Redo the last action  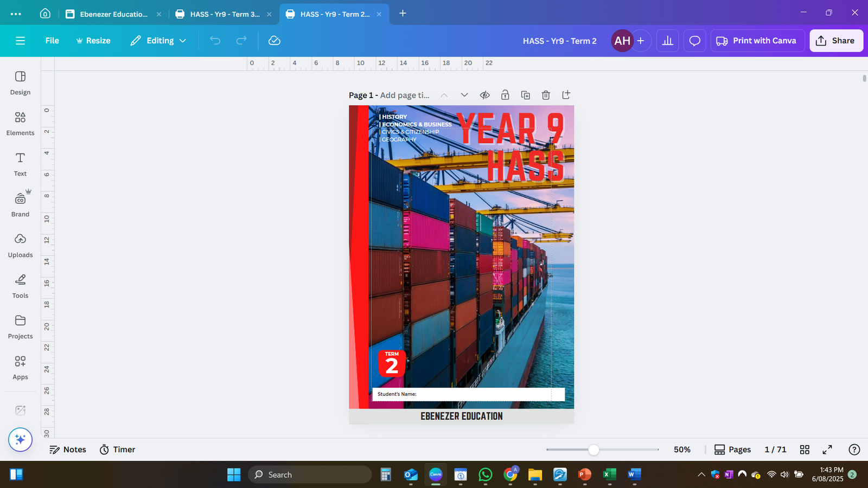pyautogui.click(x=241, y=41)
